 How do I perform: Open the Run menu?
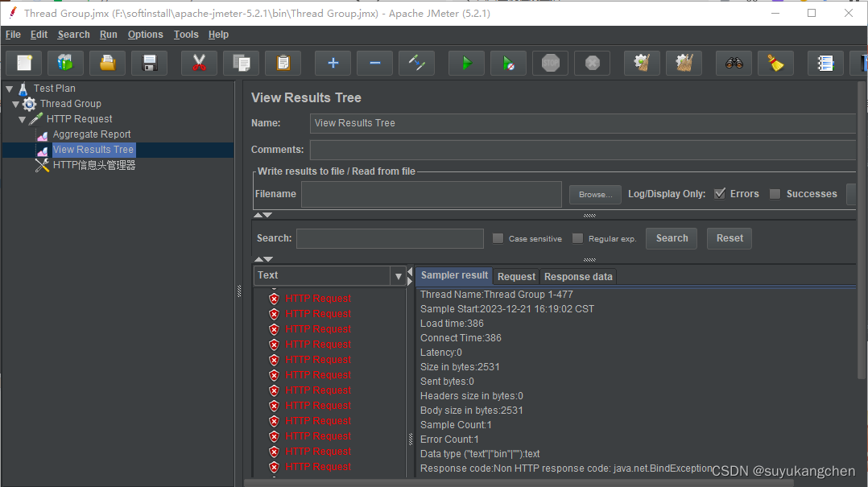pos(109,35)
